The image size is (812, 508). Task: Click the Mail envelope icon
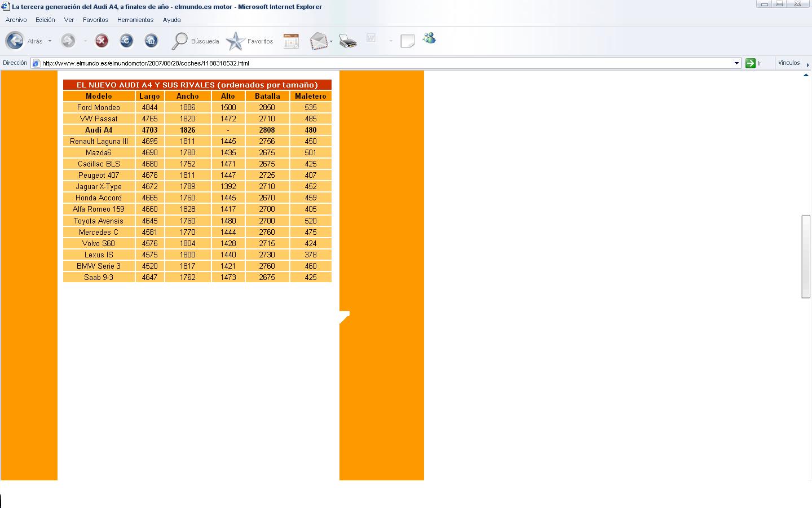318,41
